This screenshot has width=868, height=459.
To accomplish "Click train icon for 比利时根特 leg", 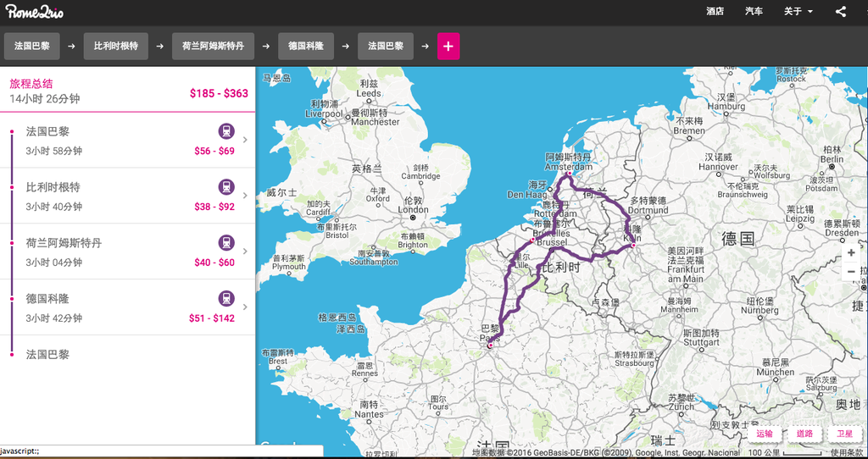I will click(226, 186).
